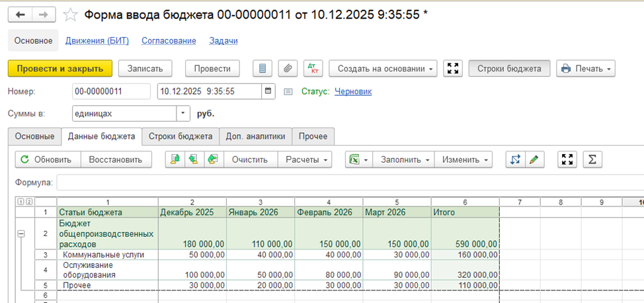644x303 pixels.
Task: Open the Черновик status link
Action: pos(352,91)
